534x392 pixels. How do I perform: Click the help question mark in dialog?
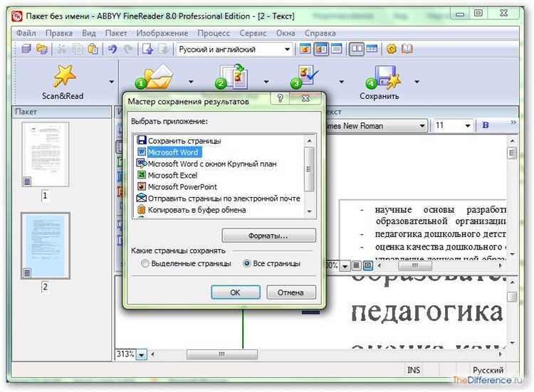(280, 98)
